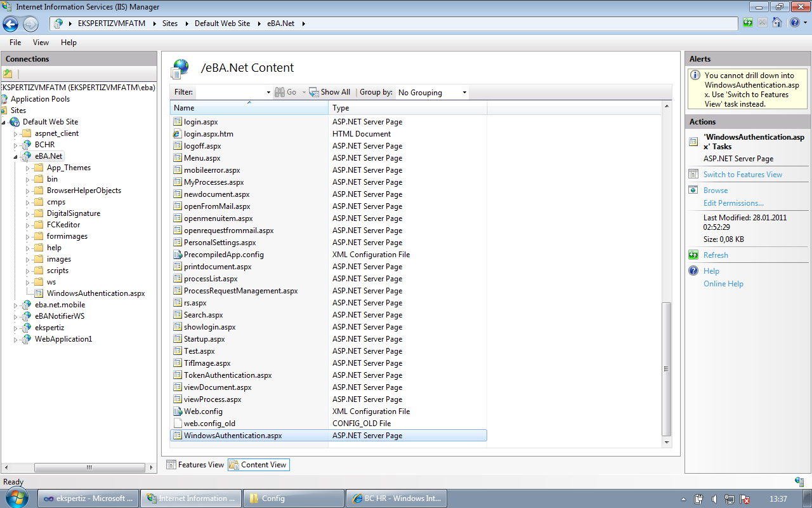Click the Config taskbar button
The height and width of the screenshot is (508, 812).
(294, 498)
